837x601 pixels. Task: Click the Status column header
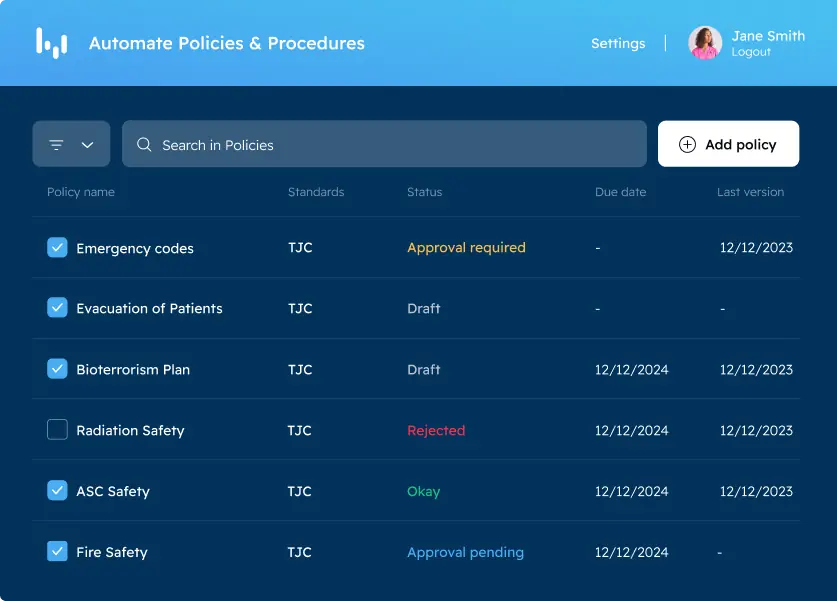click(x=424, y=192)
